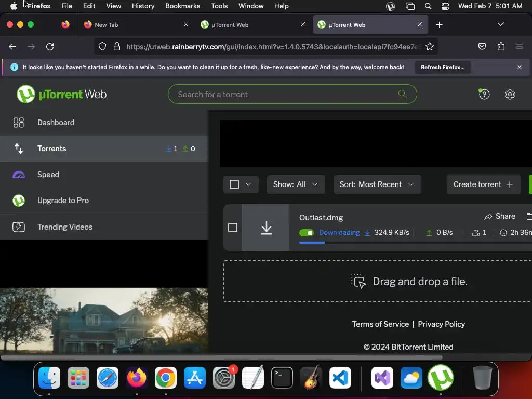Open the Bookmarks menu in menu bar
The image size is (532, 399).
coord(182,6)
